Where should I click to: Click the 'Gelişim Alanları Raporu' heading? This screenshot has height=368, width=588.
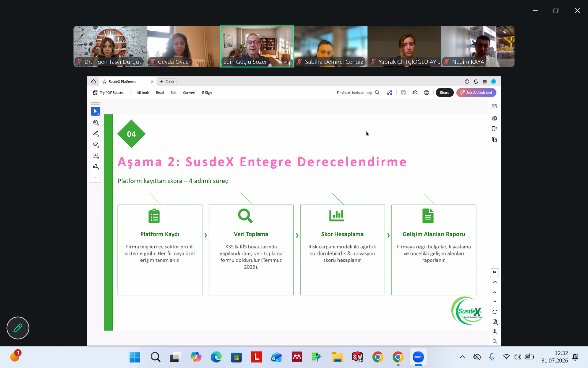434,234
